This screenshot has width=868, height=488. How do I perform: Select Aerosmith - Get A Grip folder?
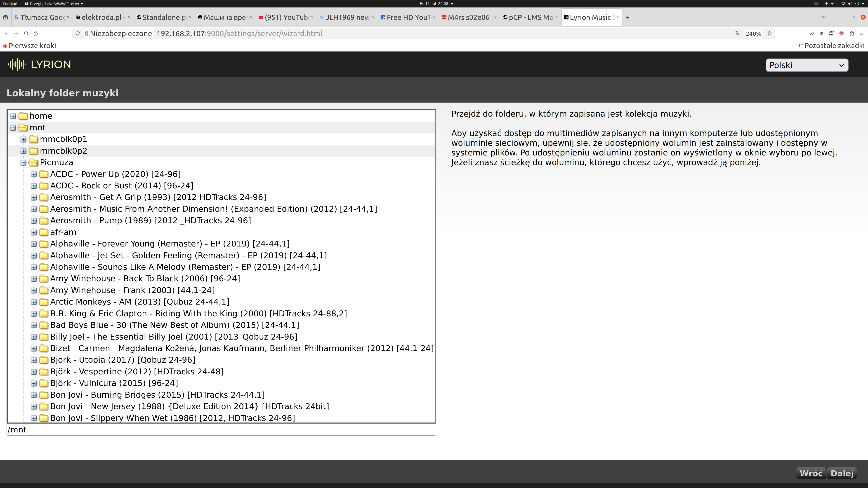click(158, 197)
